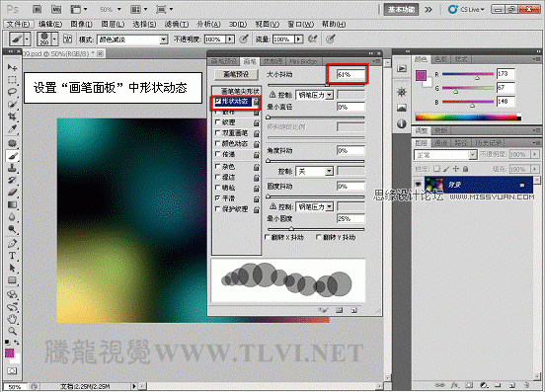Select the 背景 layer thumbnail
The image size is (545, 392).
434,185
